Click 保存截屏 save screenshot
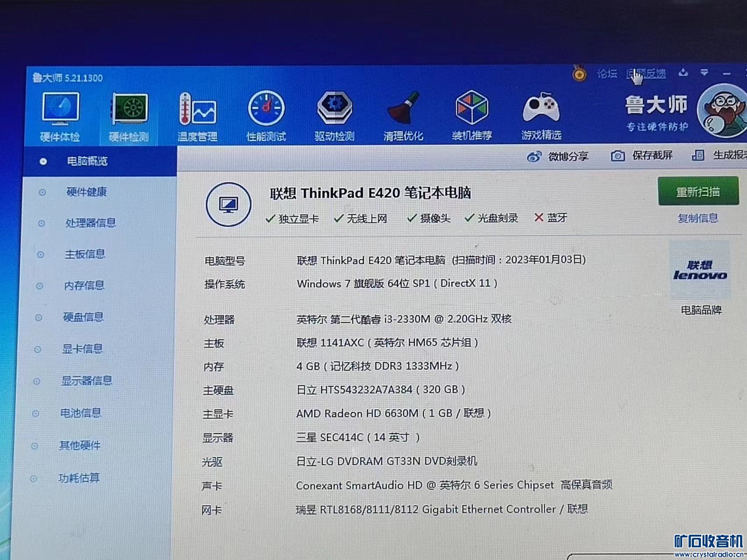This screenshot has width=747, height=560. click(652, 155)
